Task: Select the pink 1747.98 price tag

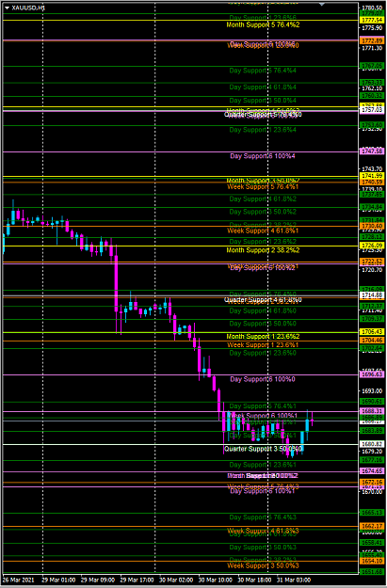Action: (x=371, y=151)
